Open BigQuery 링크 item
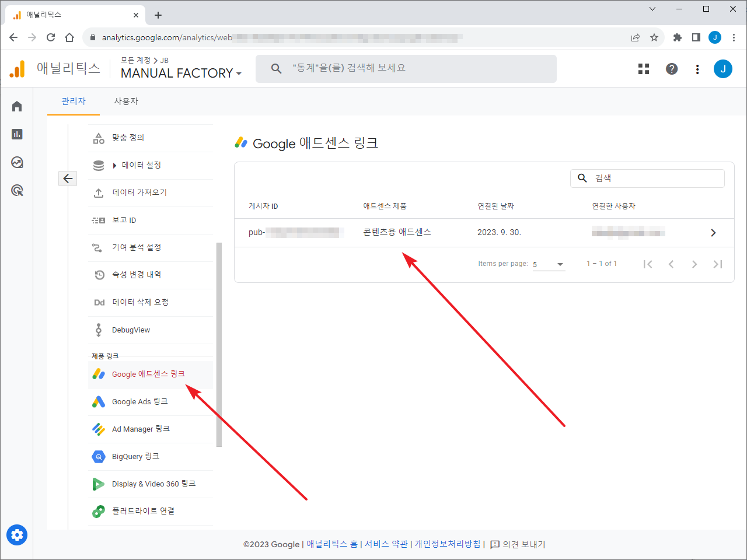This screenshot has height=560, width=747. pyautogui.click(x=151, y=456)
